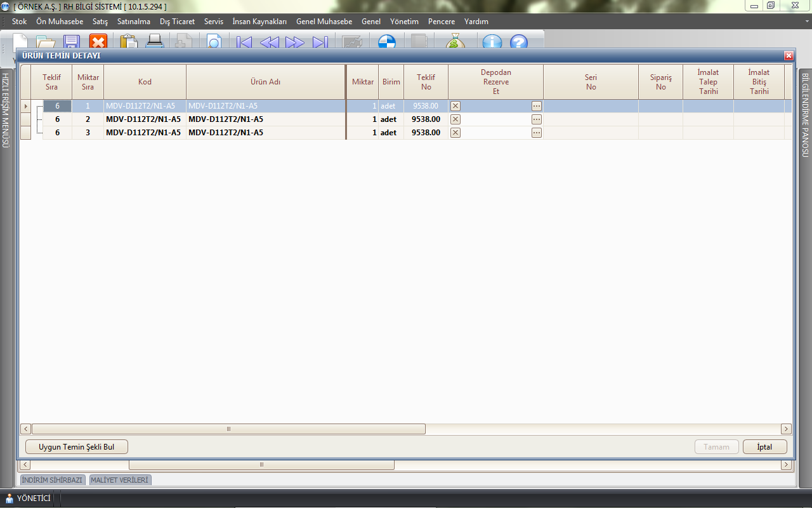The width and height of the screenshot is (812, 508).
Task: Open ellipsis button in first row
Action: [x=537, y=106]
